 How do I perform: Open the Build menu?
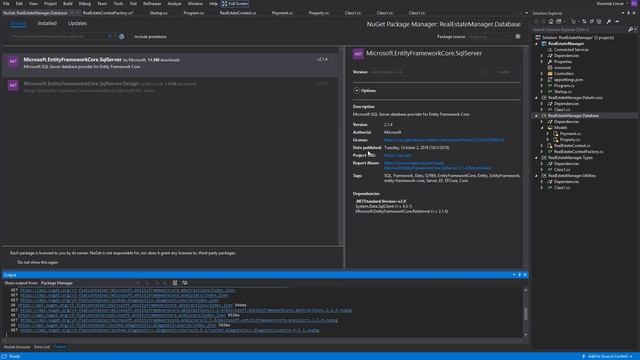click(68, 3)
